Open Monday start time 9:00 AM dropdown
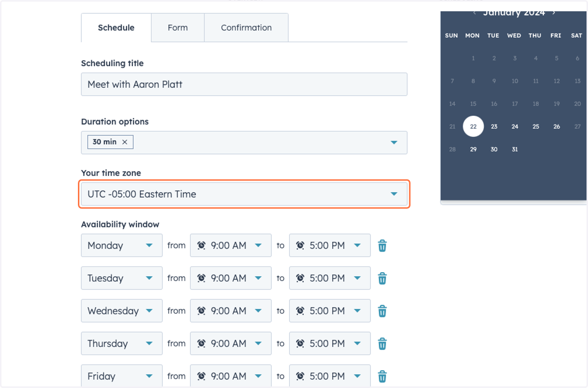This screenshot has height=388, width=588. tap(230, 245)
